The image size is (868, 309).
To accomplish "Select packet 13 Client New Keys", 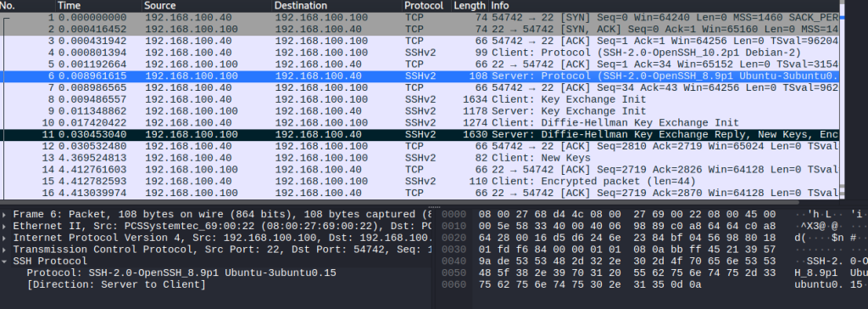I will [420, 158].
